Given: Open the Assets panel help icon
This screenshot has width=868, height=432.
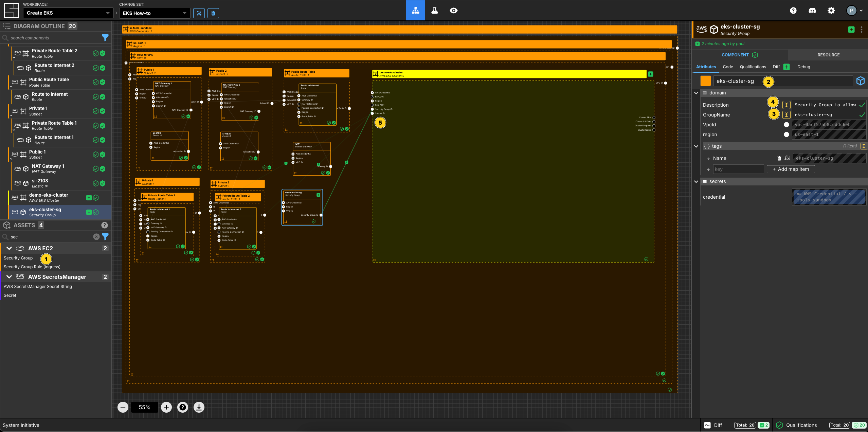Looking at the screenshot, I should pos(105,225).
